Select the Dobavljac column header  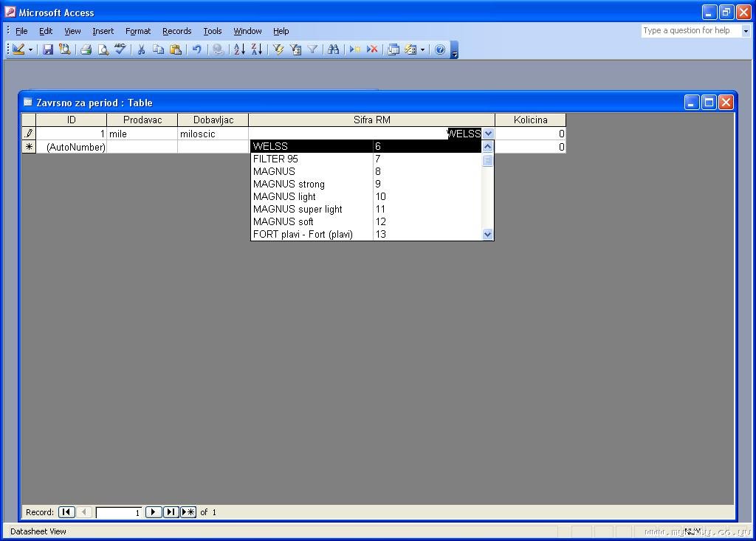213,120
